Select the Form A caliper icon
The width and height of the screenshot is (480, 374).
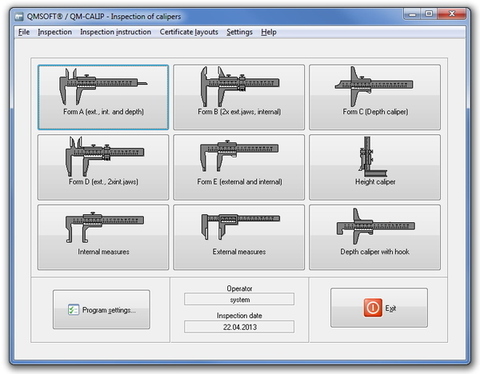pos(103,87)
